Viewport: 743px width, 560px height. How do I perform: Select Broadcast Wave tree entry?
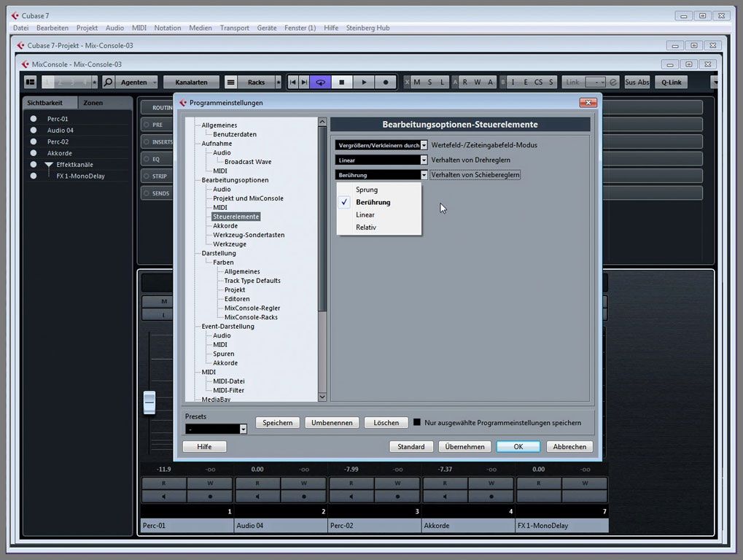pyautogui.click(x=248, y=162)
